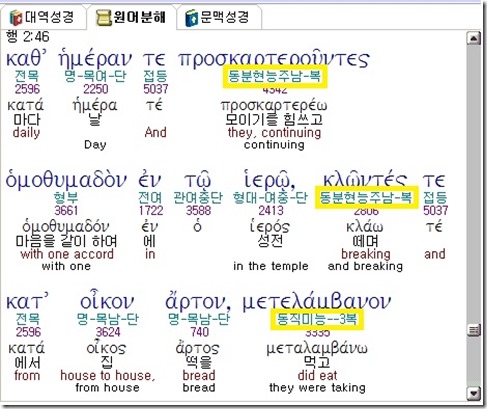Click Korean gloss 모이기를 힘쓰고
Image resolution: width=487 pixels, height=409 pixels.
274,119
